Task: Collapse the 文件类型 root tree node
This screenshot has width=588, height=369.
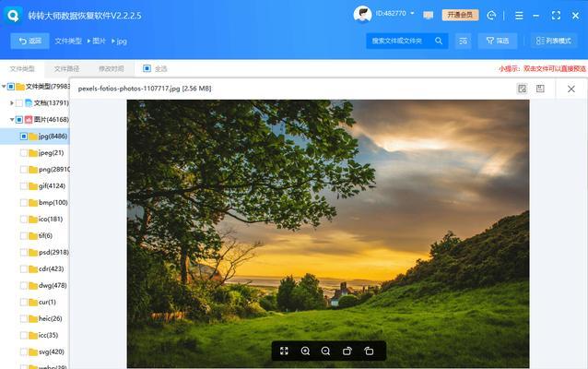Action: [4, 87]
